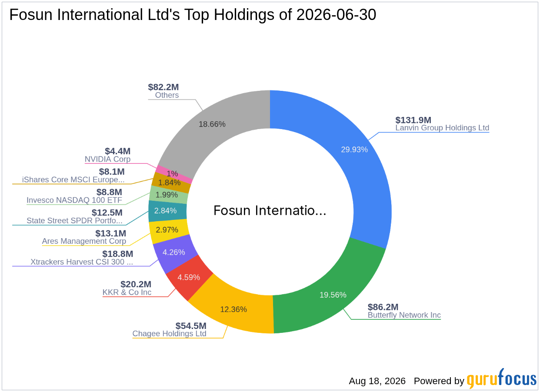Click the $13.1M value
The width and height of the screenshot is (540, 392).
click(111, 233)
